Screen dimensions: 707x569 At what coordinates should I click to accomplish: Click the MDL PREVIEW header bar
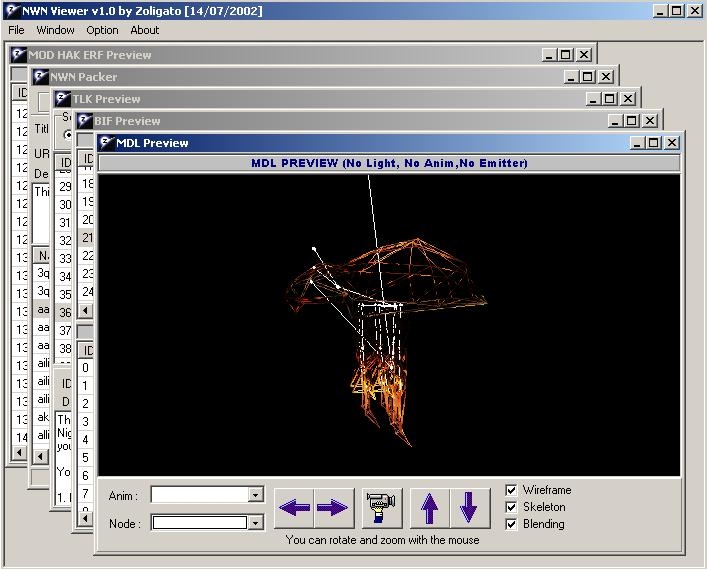tap(389, 163)
